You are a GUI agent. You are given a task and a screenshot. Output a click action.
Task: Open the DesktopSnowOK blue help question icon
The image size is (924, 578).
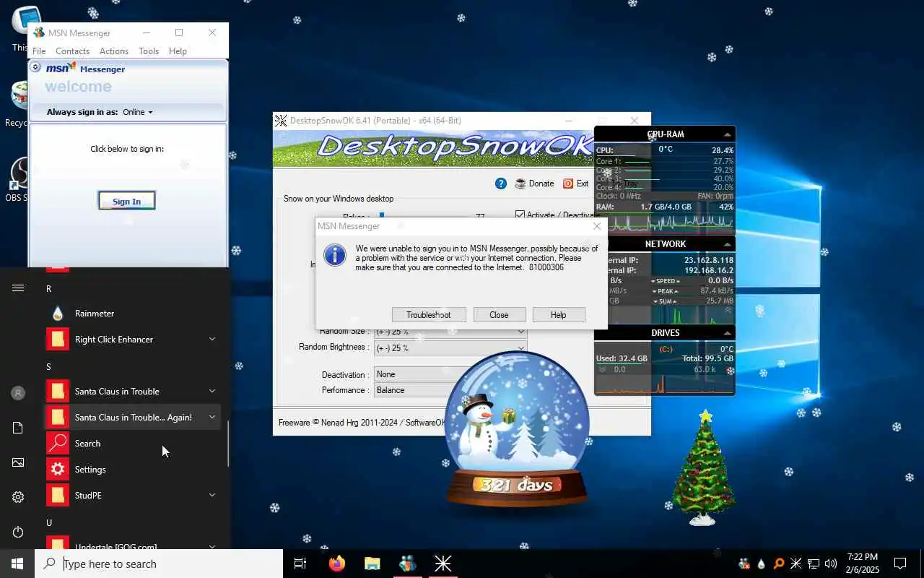click(x=500, y=184)
